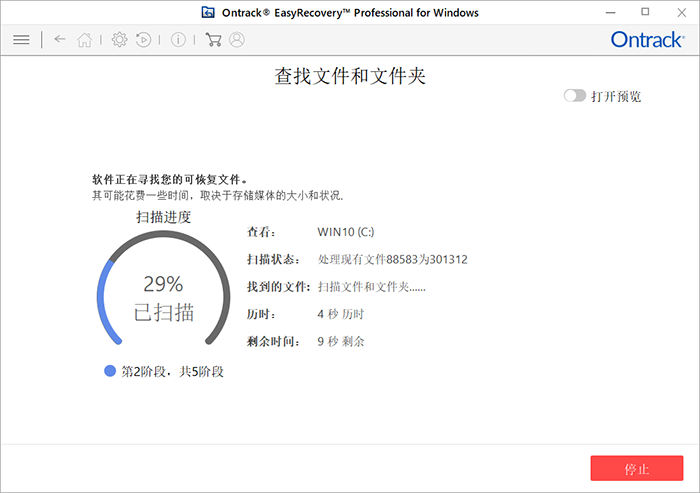Click the 扫描进度 label
The width and height of the screenshot is (700, 493).
(x=163, y=217)
